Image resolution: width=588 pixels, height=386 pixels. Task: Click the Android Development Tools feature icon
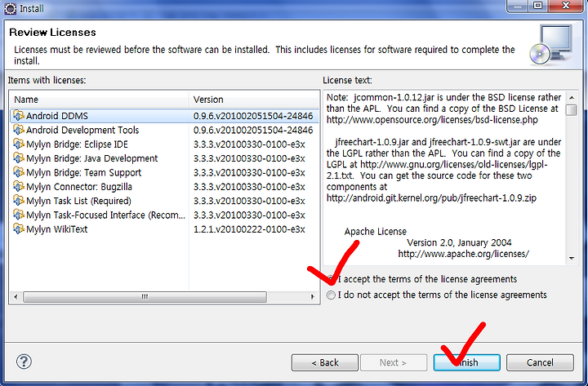coord(19,130)
